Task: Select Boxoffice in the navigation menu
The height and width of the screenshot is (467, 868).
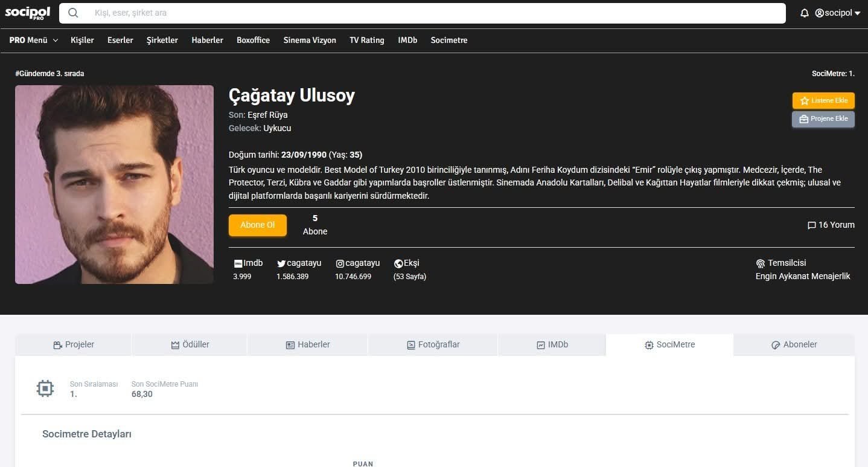Action: [x=253, y=40]
